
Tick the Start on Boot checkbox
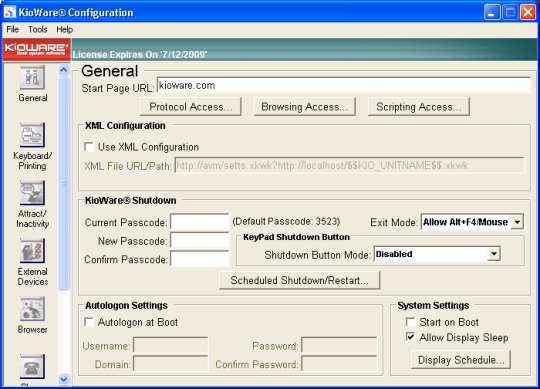click(410, 322)
